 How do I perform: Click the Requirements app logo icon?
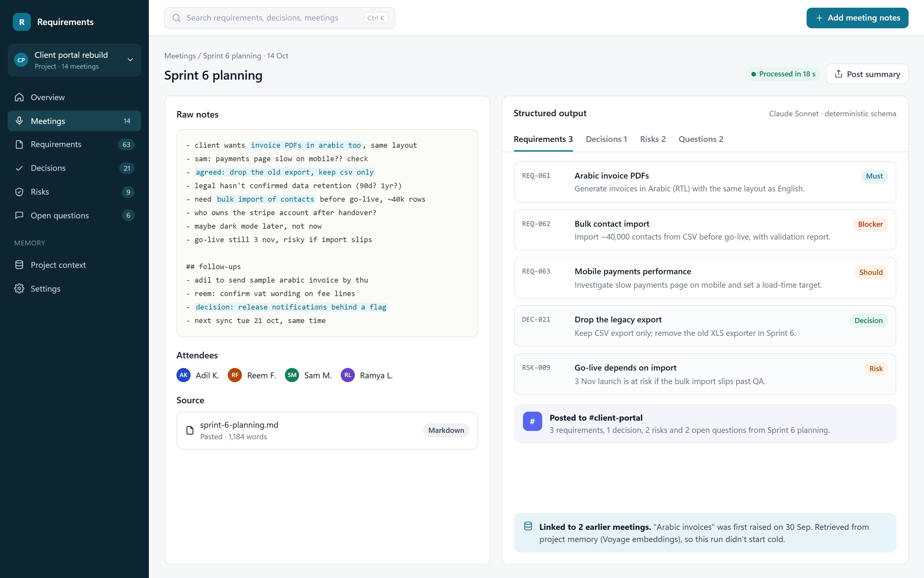pyautogui.click(x=22, y=22)
